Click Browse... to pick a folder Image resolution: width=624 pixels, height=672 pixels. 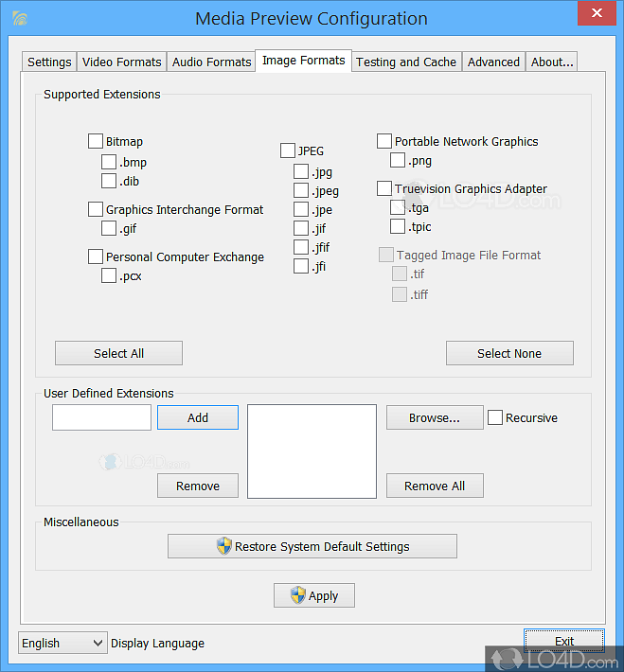point(434,417)
